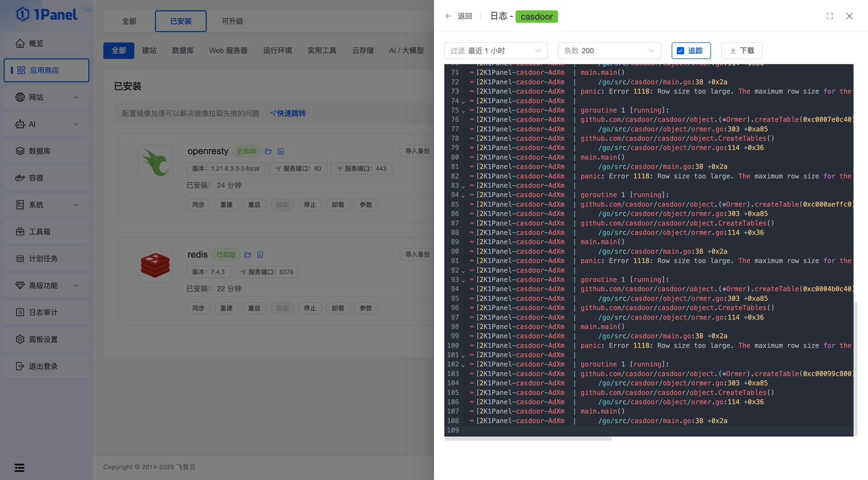Click the 计划任务 calendar icon
Image resolution: width=868 pixels, height=480 pixels.
[x=20, y=259]
